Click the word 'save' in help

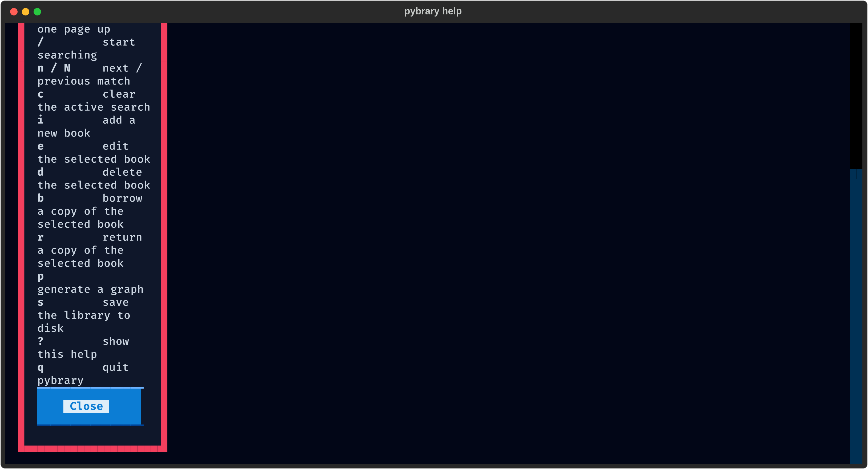click(x=116, y=302)
